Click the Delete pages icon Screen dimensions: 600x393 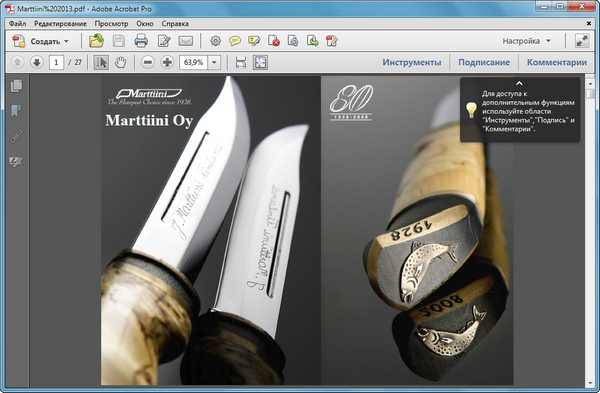pyautogui.click(x=274, y=41)
